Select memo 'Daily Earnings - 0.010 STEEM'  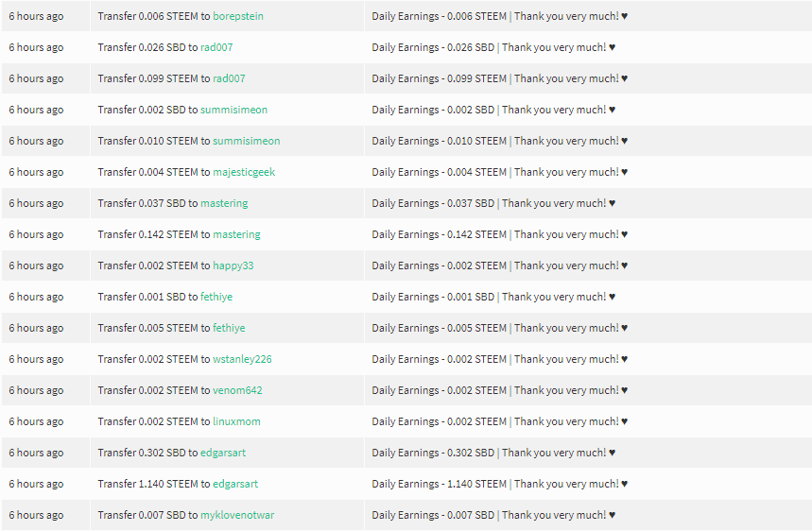tap(440, 141)
